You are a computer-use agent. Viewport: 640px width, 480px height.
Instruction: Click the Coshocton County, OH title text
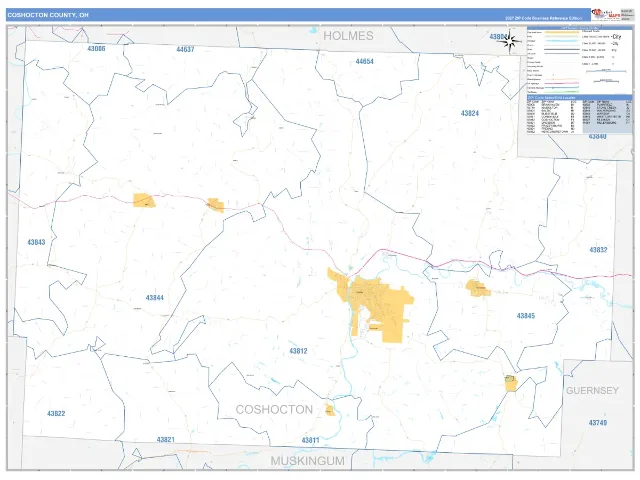click(48, 15)
